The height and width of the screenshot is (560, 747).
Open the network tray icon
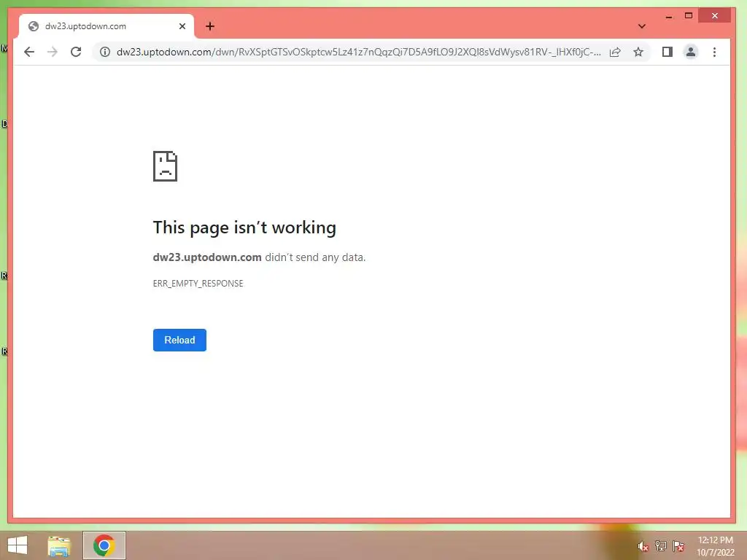[661, 546]
